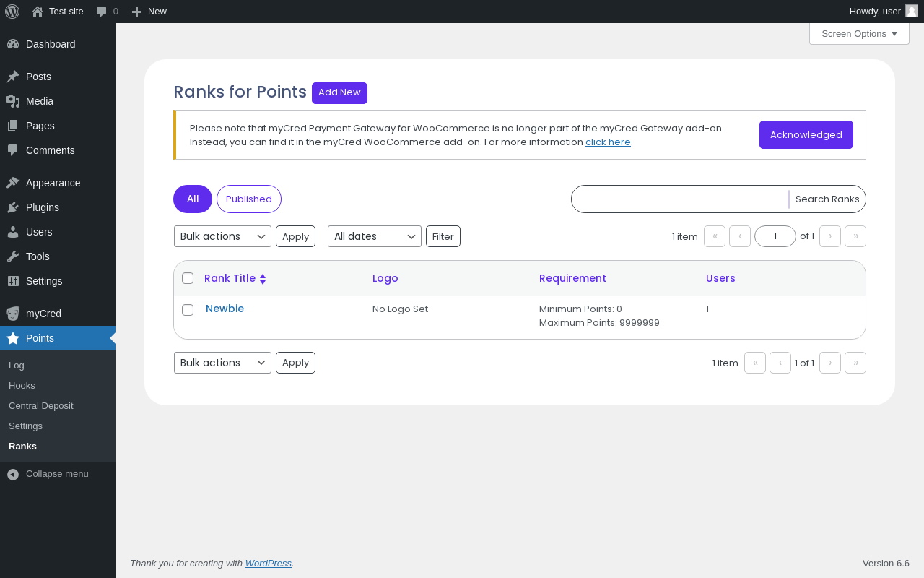Click the Collapse menu arrow icon
Screen dimensions: 924x578
13,474
